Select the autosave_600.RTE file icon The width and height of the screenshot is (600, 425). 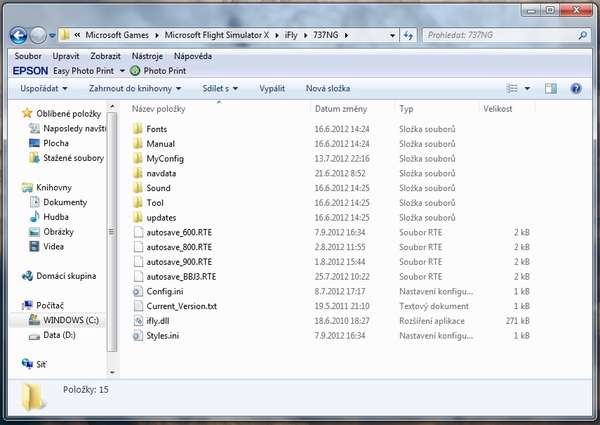138,232
